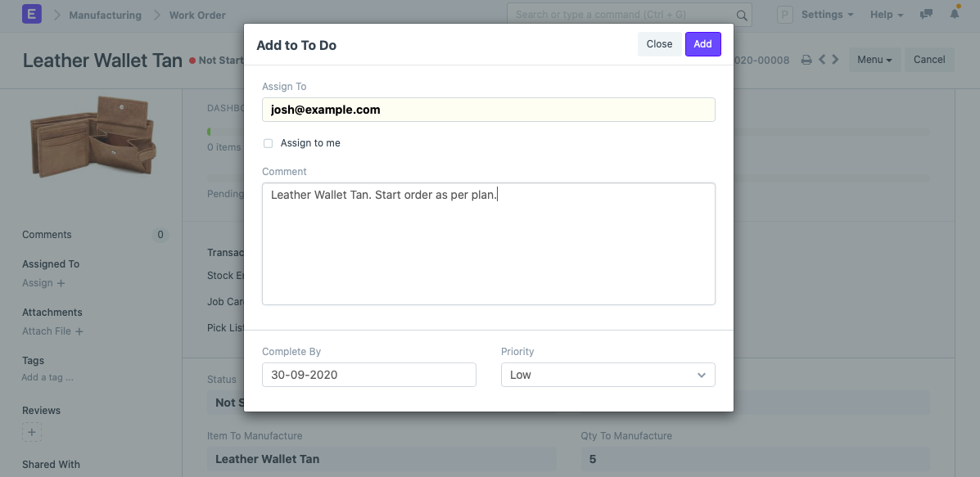Enable the Assign to me checkbox
The image size is (980, 477).
268,144
